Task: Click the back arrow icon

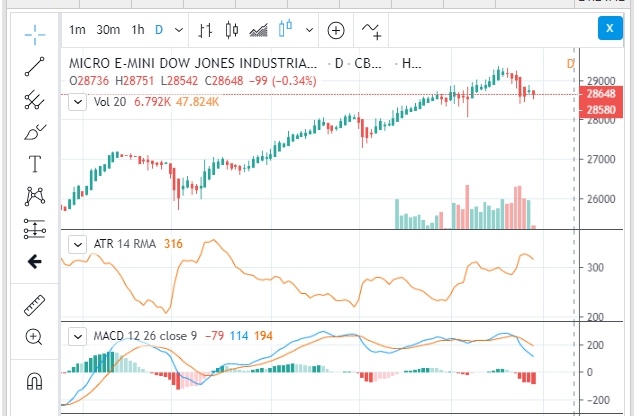Action: (35, 262)
